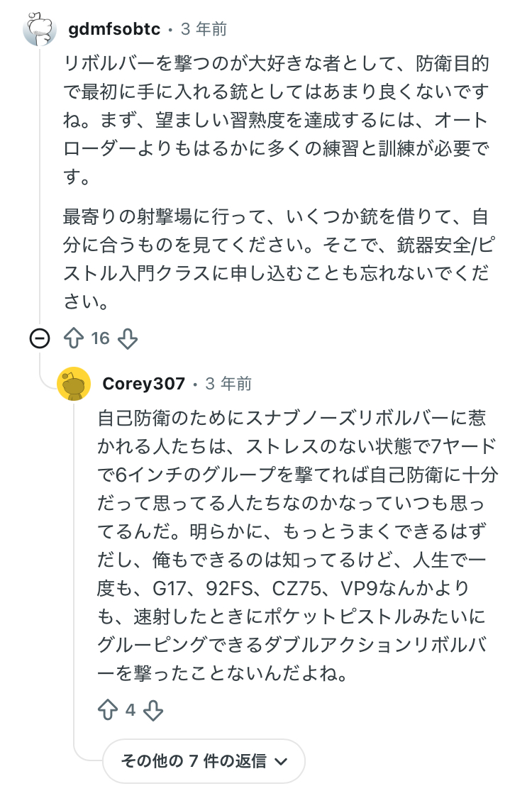Image resolution: width=532 pixels, height=808 pixels.
Task: Click the vote score 16
Action: (101, 338)
